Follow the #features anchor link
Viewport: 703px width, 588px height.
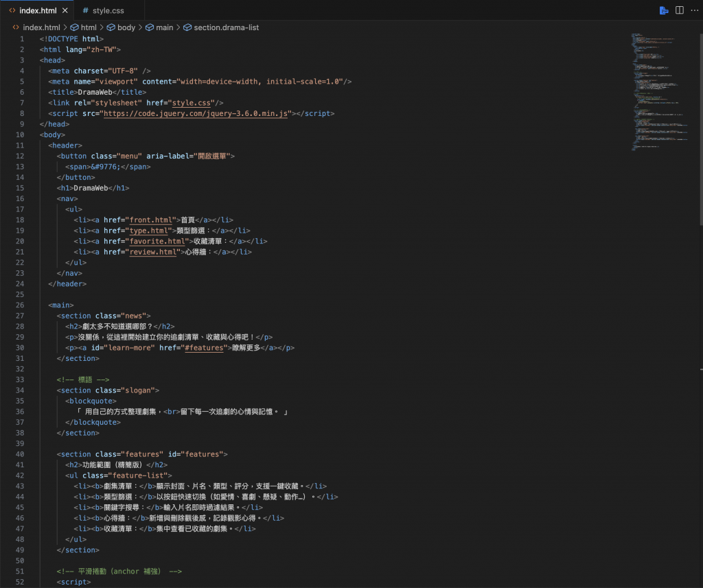[x=203, y=348]
